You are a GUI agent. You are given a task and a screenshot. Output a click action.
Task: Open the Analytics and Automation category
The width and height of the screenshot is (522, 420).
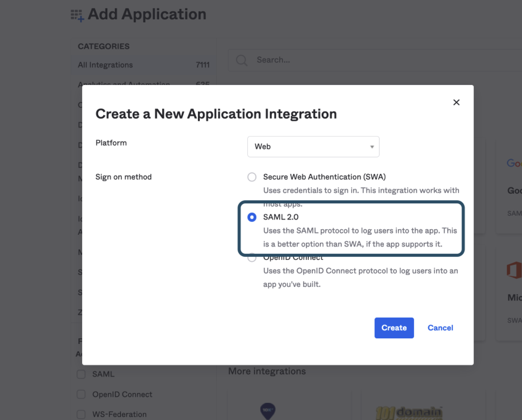(x=124, y=84)
